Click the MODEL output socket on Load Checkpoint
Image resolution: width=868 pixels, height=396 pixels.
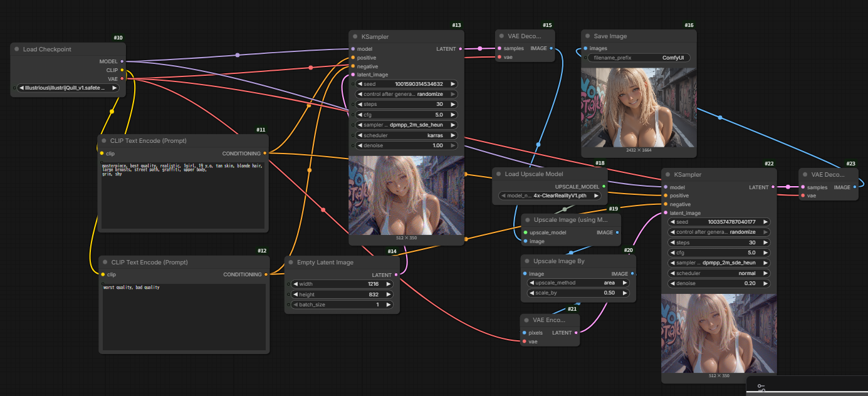[122, 61]
